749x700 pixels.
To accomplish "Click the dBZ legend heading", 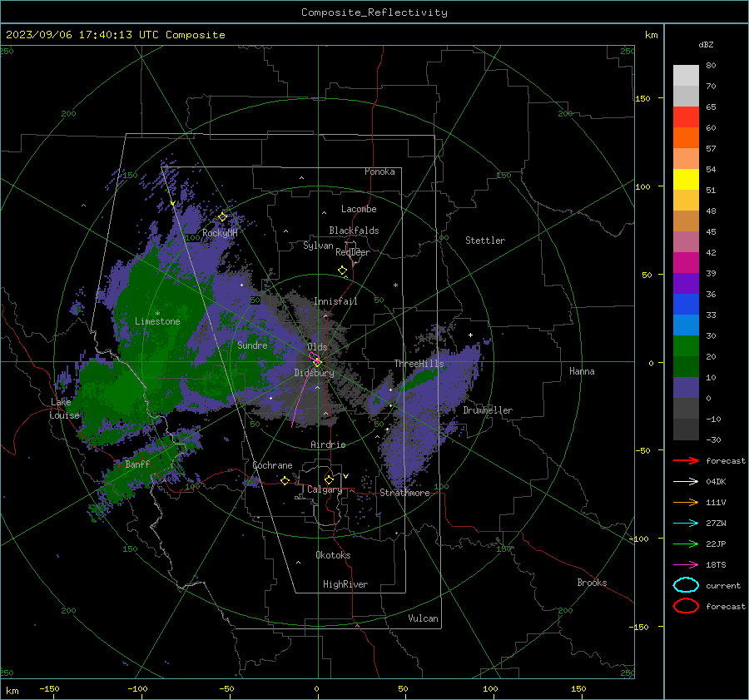I will 706,44.
